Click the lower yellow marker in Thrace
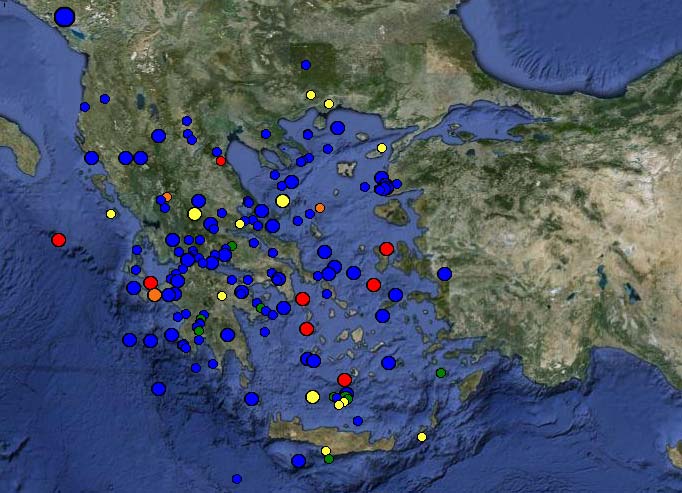The width and height of the screenshot is (682, 493). (x=329, y=104)
